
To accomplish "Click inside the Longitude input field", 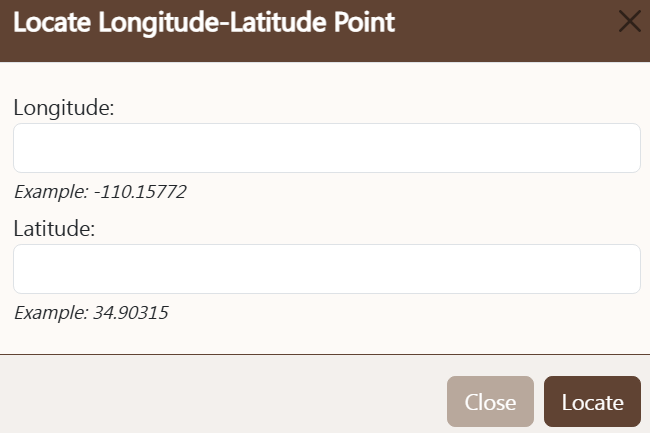I will 327,148.
